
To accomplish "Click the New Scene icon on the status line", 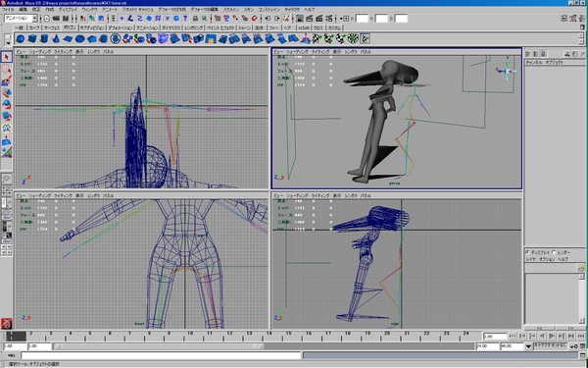I will (x=46, y=18).
